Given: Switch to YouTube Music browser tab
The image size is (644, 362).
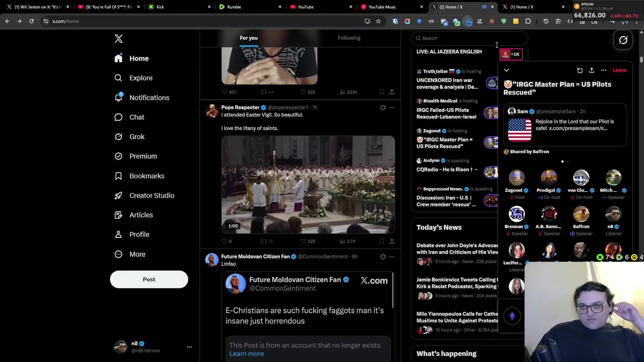Looking at the screenshot, I should [x=390, y=7].
